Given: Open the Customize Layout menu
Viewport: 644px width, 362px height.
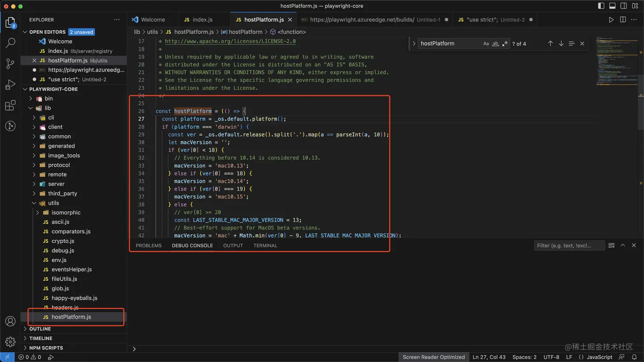Looking at the screenshot, I should pyautogui.click(x=635, y=6).
